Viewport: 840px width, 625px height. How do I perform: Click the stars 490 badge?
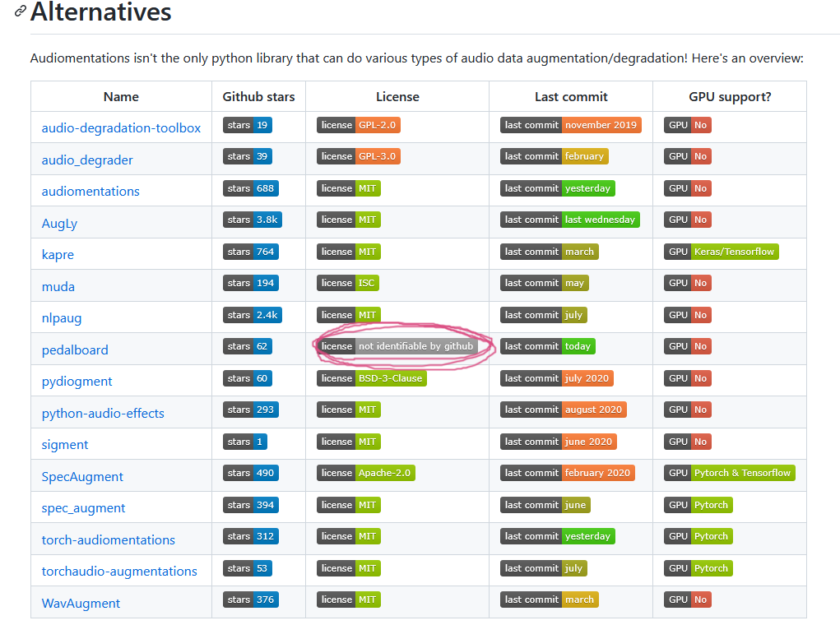pyautogui.click(x=251, y=473)
